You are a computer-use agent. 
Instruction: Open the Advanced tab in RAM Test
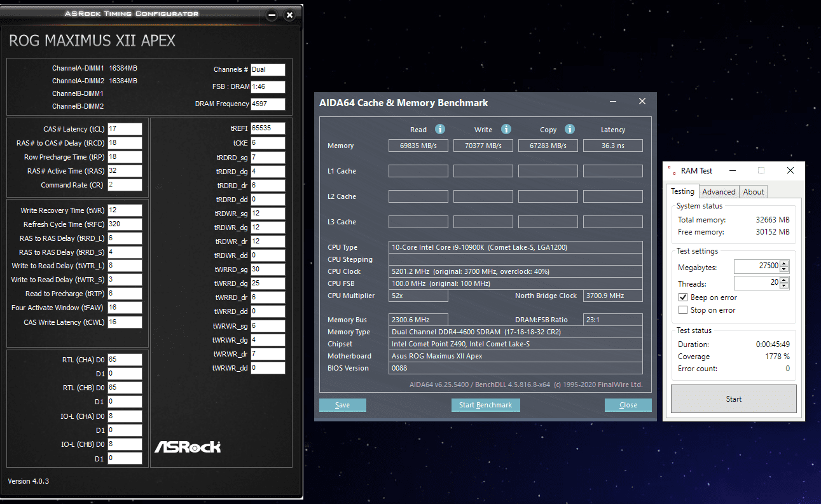[x=719, y=191]
